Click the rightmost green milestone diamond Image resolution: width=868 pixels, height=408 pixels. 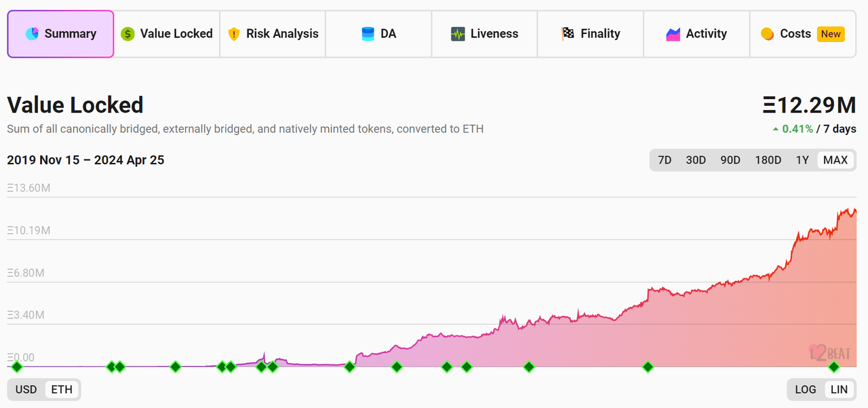[x=834, y=367]
